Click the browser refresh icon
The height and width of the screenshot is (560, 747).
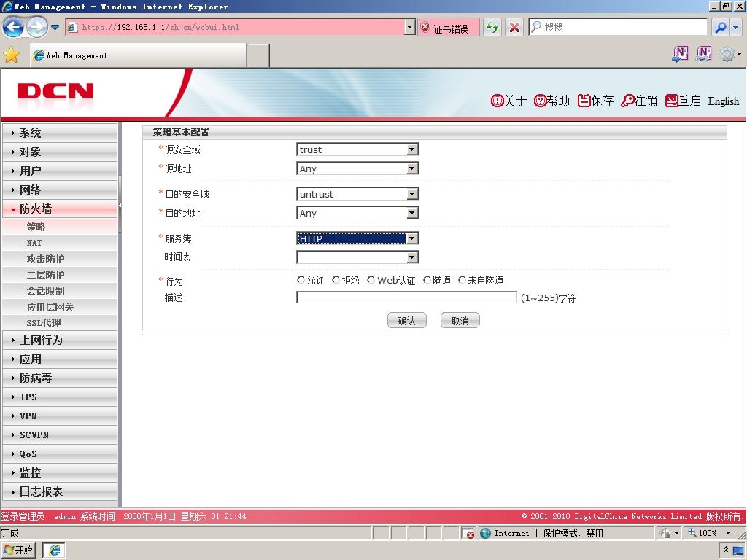pos(492,27)
